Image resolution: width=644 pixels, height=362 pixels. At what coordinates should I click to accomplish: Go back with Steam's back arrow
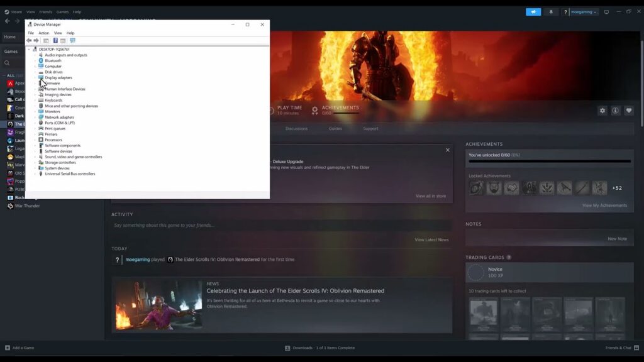[8, 21]
